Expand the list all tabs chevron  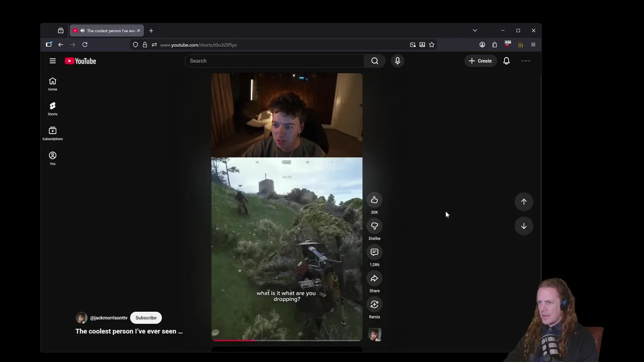(x=474, y=31)
